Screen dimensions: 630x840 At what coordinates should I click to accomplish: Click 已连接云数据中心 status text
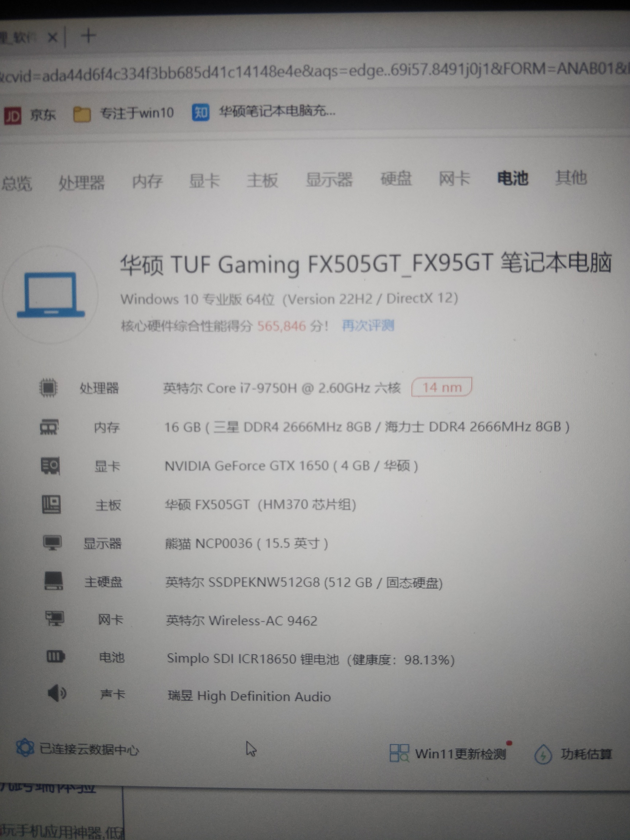pos(89,749)
